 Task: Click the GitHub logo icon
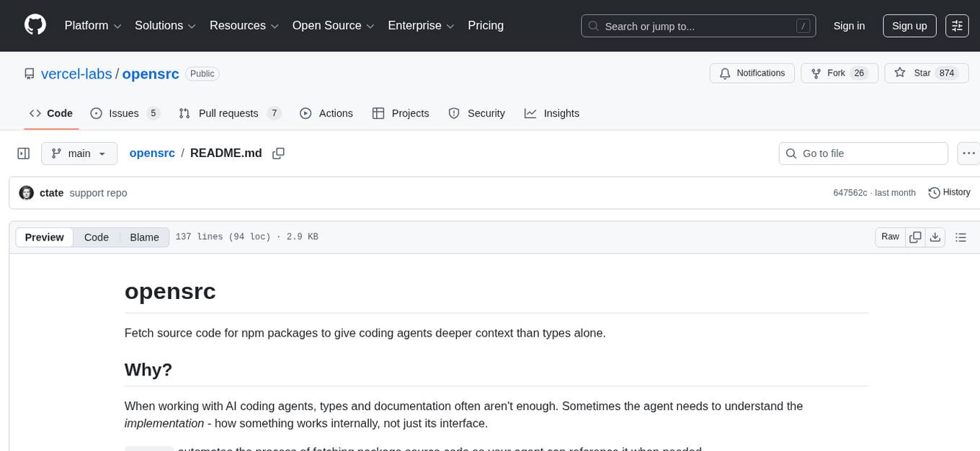coord(35,25)
